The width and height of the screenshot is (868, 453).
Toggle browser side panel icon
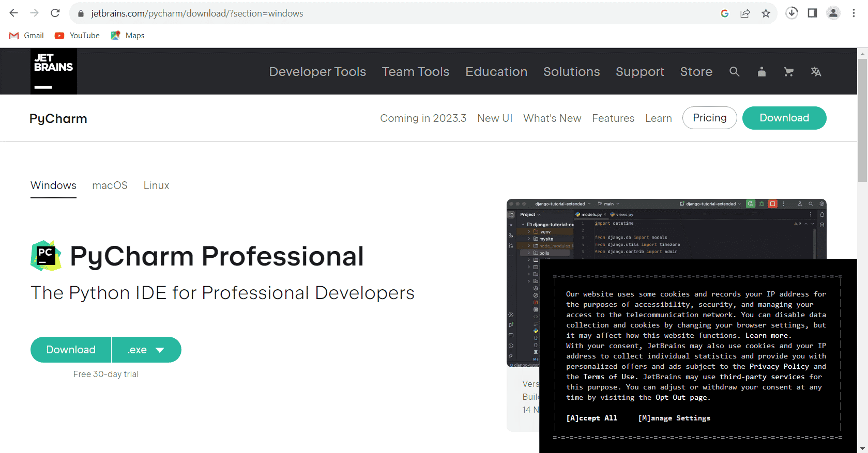pyautogui.click(x=812, y=13)
